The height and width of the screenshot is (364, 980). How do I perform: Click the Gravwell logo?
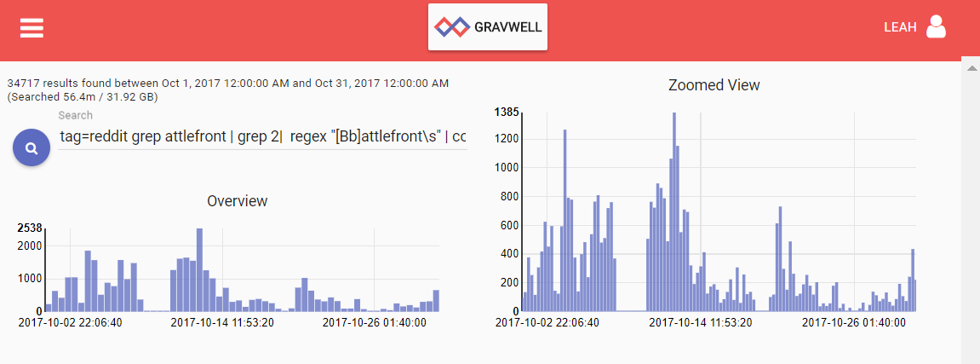[x=488, y=27]
